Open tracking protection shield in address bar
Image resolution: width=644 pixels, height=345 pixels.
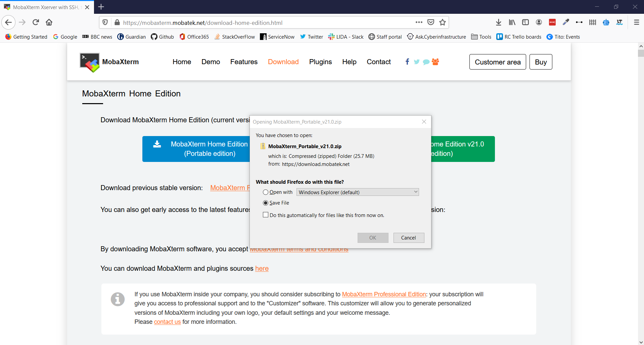click(105, 23)
